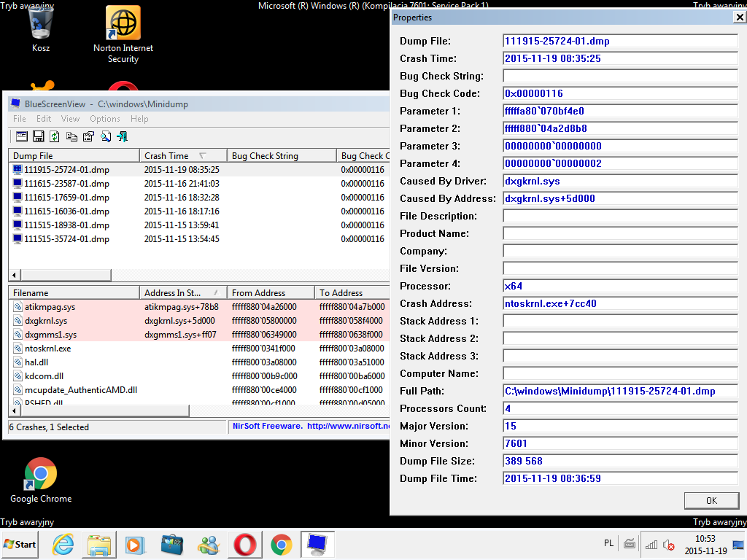Click OK in the Properties dialog
The width and height of the screenshot is (747, 560).
pyautogui.click(x=711, y=500)
